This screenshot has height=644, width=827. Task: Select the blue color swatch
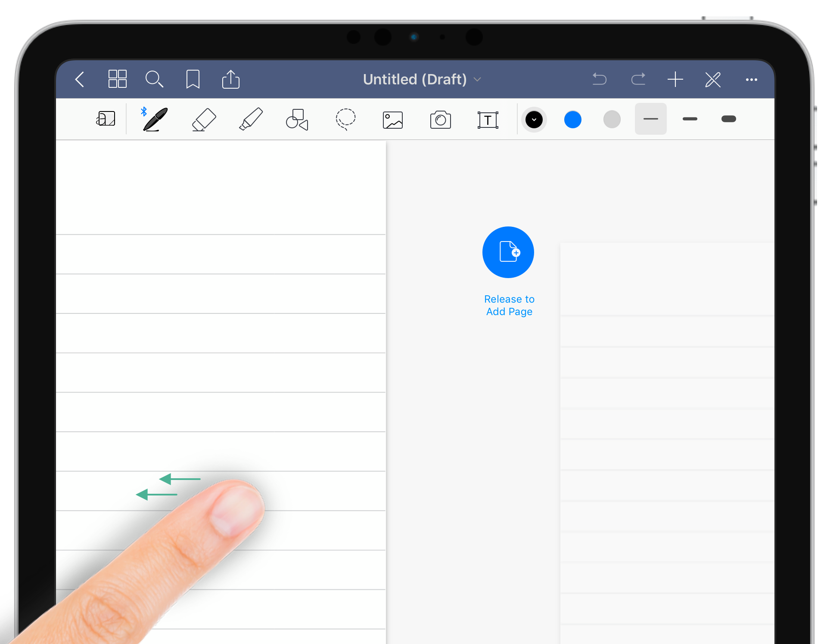click(572, 119)
